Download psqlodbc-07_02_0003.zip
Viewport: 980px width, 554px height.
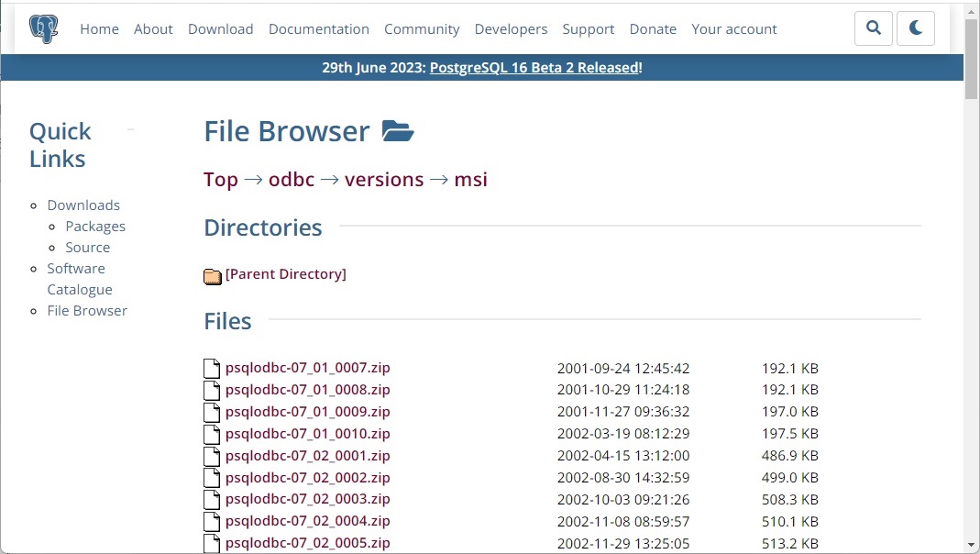pos(307,499)
